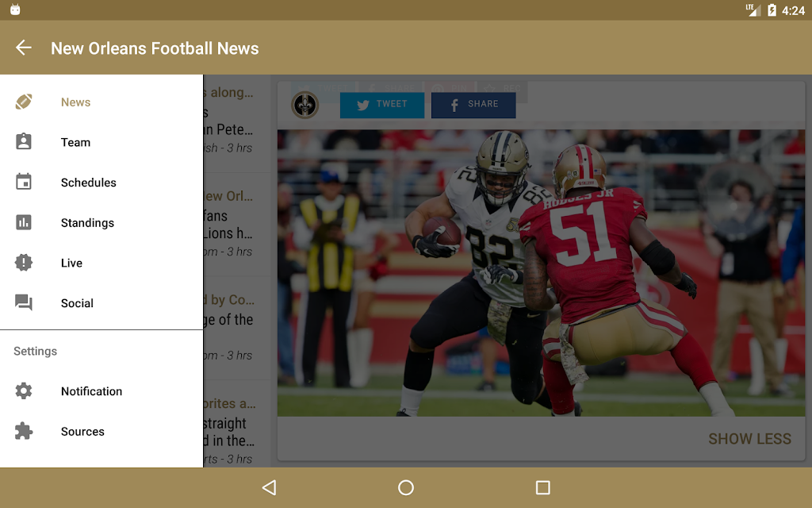
Task: Tap the battery charging status icon
Action: 772,10
